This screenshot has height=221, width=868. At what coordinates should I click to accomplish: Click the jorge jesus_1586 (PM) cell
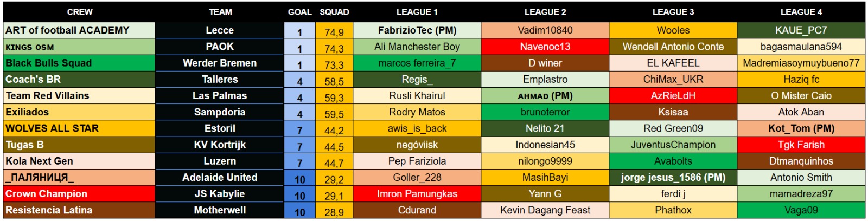pyautogui.click(x=673, y=178)
